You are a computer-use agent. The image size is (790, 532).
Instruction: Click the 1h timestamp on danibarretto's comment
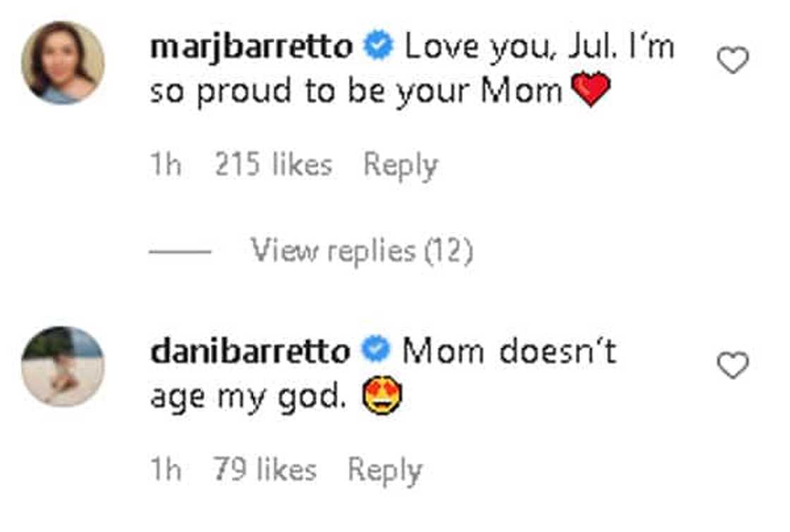[x=166, y=470]
